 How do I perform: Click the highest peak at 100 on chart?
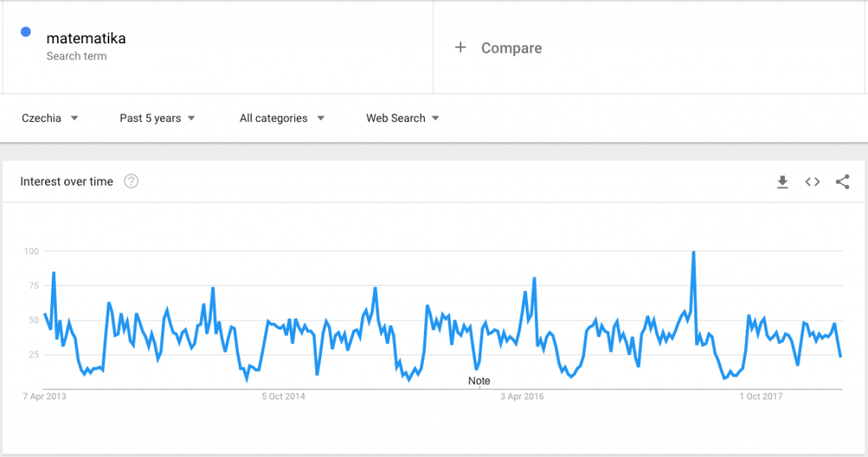click(693, 252)
